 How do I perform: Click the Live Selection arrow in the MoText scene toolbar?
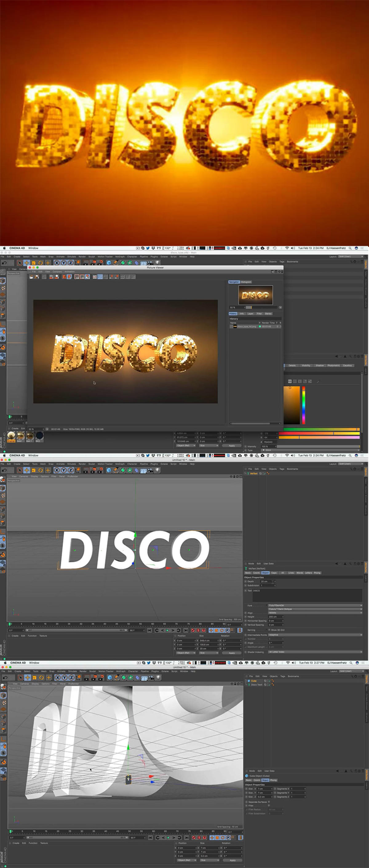coord(19,470)
